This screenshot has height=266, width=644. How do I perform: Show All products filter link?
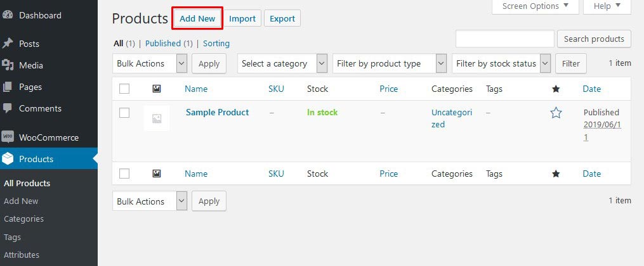(118, 43)
